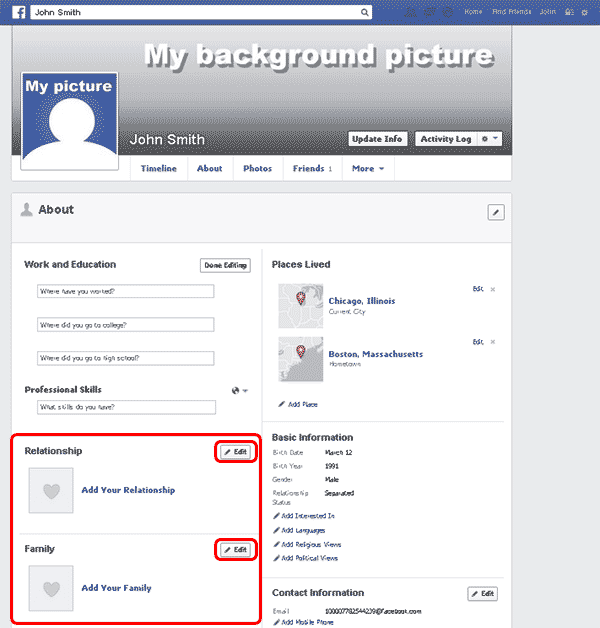Click privacy shortcuts lock icon in top bar
The height and width of the screenshot is (628, 600).
[x=569, y=12]
